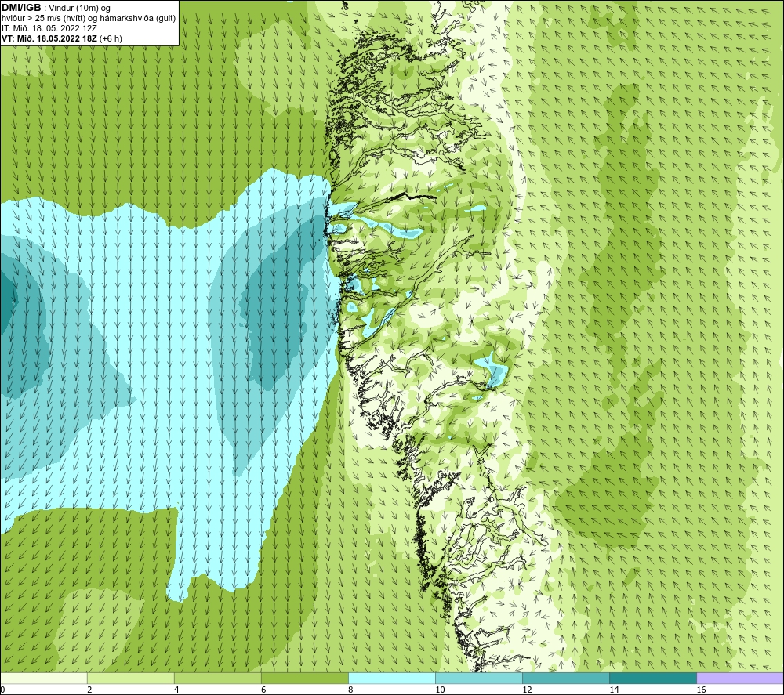This screenshot has width=784, height=695.
Task: Click the legend scale label '10'
Action: (x=440, y=690)
